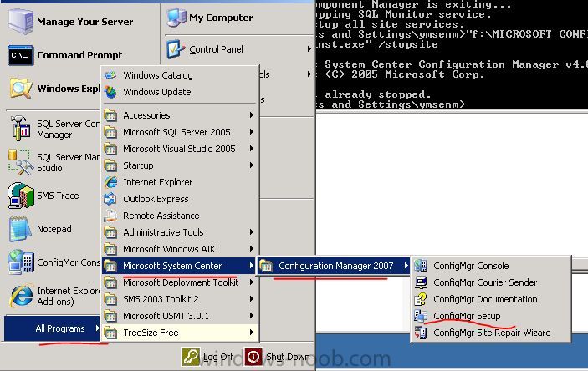Image resolution: width=588 pixels, height=371 pixels.
Task: Click ConfigMgr Console icon in Start pinned list
Action: click(21, 262)
